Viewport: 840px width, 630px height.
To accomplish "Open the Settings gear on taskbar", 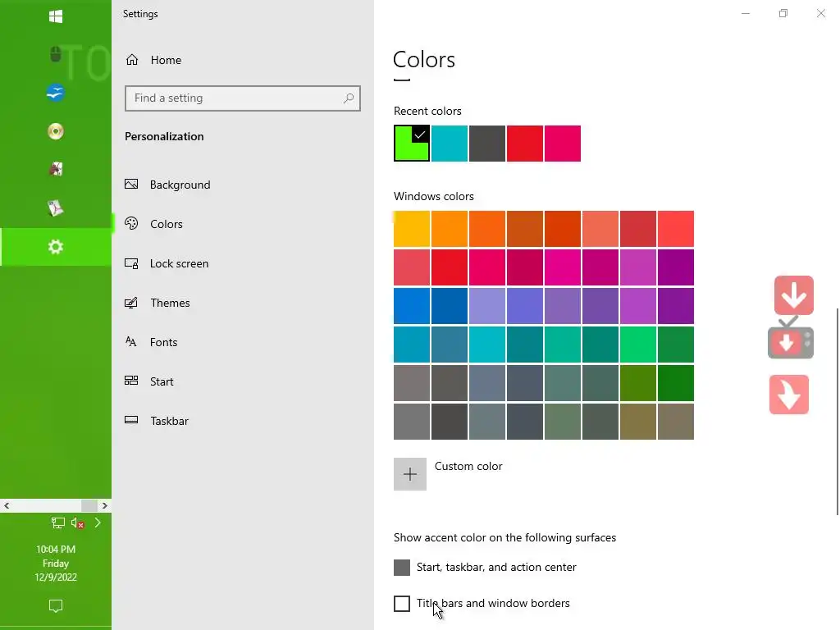I will (56, 247).
